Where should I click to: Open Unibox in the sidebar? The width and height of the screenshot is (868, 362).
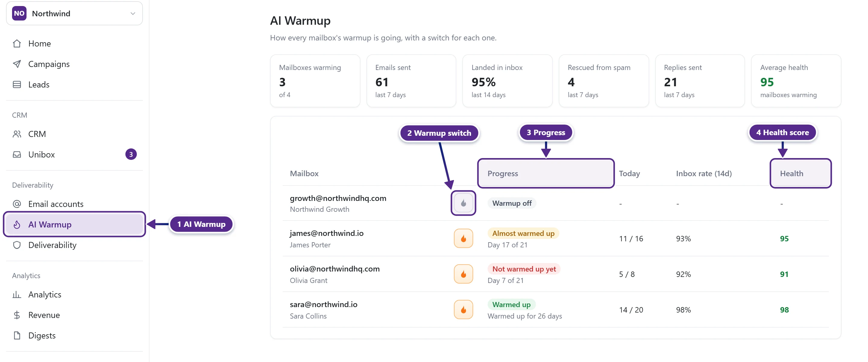coord(74,154)
